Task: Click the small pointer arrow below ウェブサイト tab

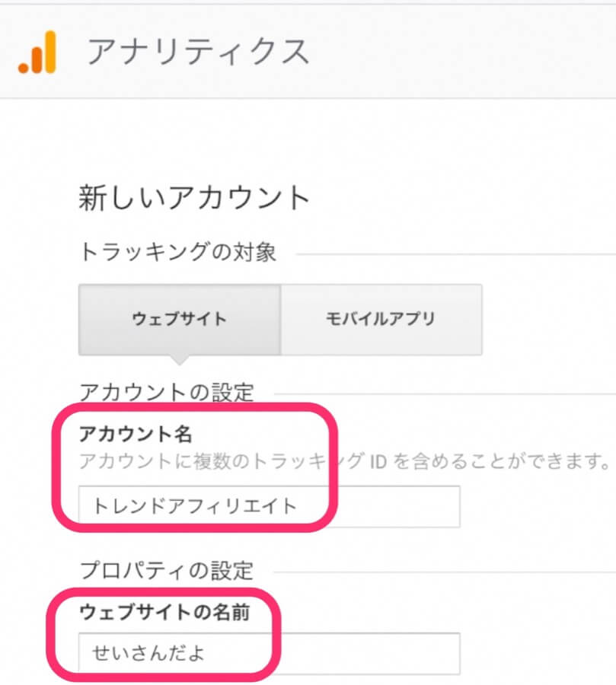Action: pos(180,359)
